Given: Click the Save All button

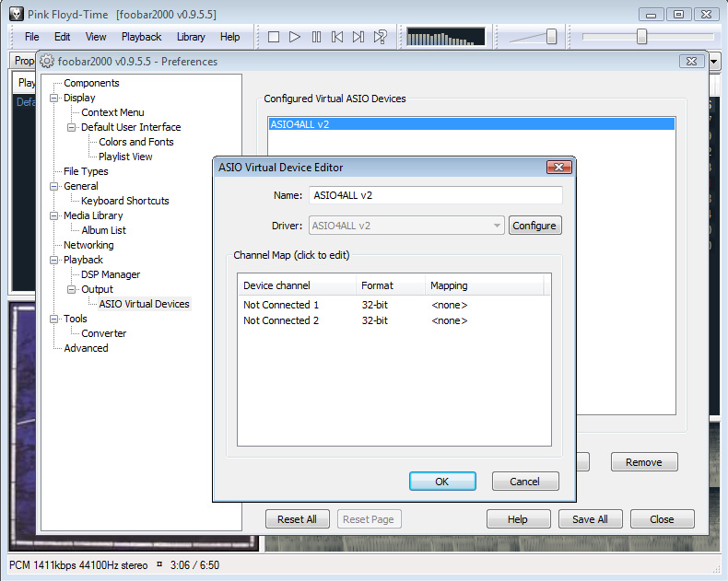Looking at the screenshot, I should pyautogui.click(x=590, y=519).
